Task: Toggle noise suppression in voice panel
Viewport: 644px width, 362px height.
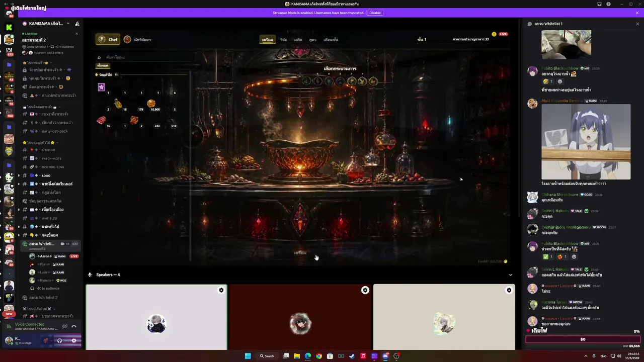Action: [65, 326]
